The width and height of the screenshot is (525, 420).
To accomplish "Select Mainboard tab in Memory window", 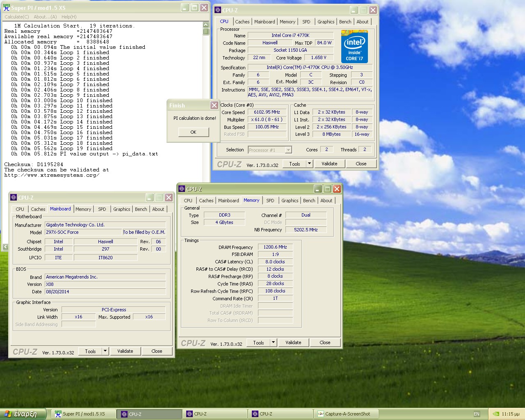I will pos(228,201).
